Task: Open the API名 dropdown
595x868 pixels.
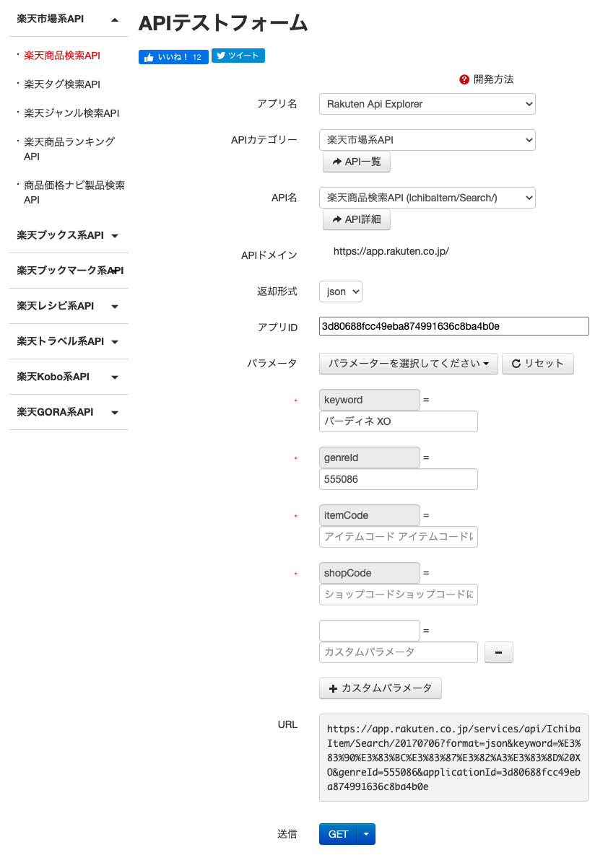Action: click(427, 197)
